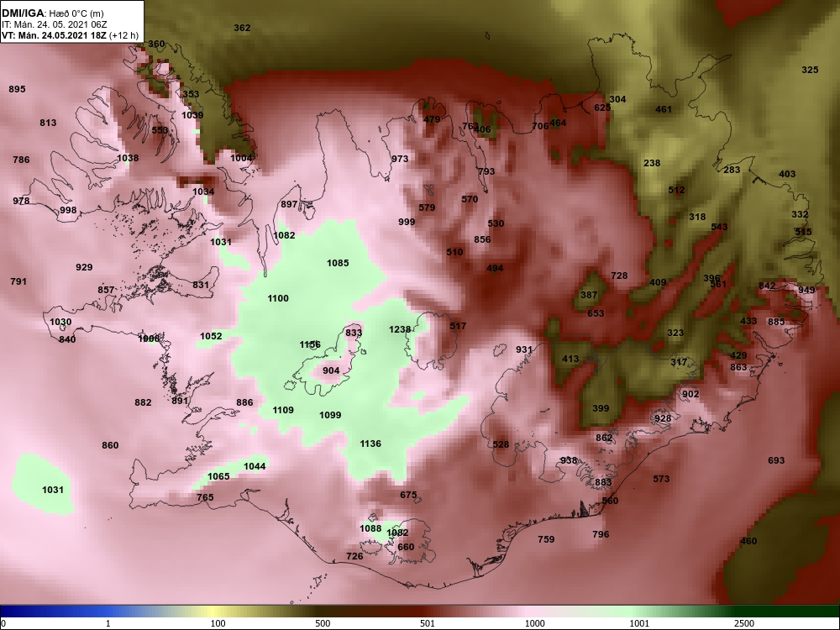Click the map value 399
Image resolution: width=840 pixels, height=630 pixels.
tap(601, 409)
